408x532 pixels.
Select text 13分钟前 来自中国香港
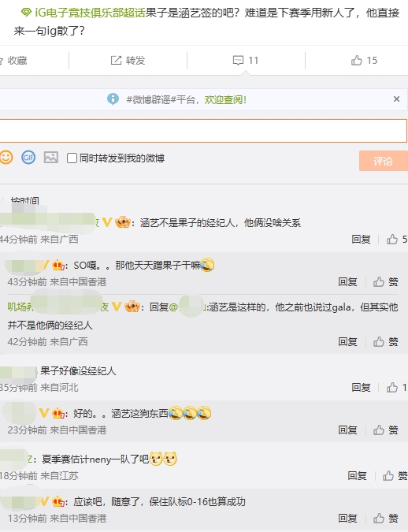pyautogui.click(x=57, y=519)
